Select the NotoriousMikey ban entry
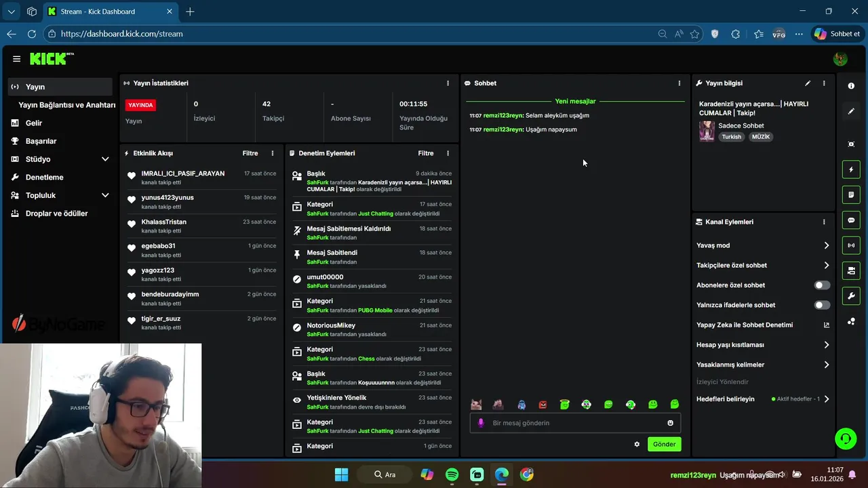This screenshot has width=868, height=488. tap(372, 329)
